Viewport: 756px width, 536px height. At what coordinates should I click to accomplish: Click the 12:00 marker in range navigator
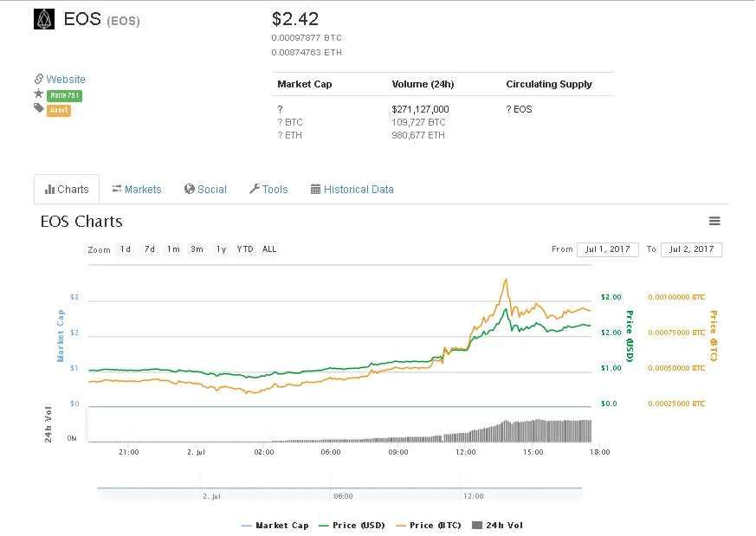[473, 496]
